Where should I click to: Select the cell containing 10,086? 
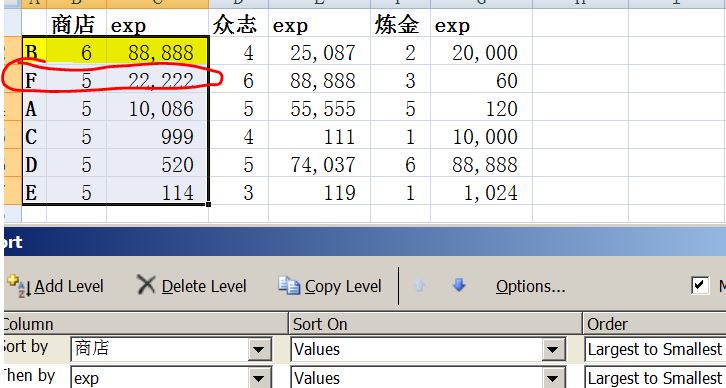[x=157, y=107]
